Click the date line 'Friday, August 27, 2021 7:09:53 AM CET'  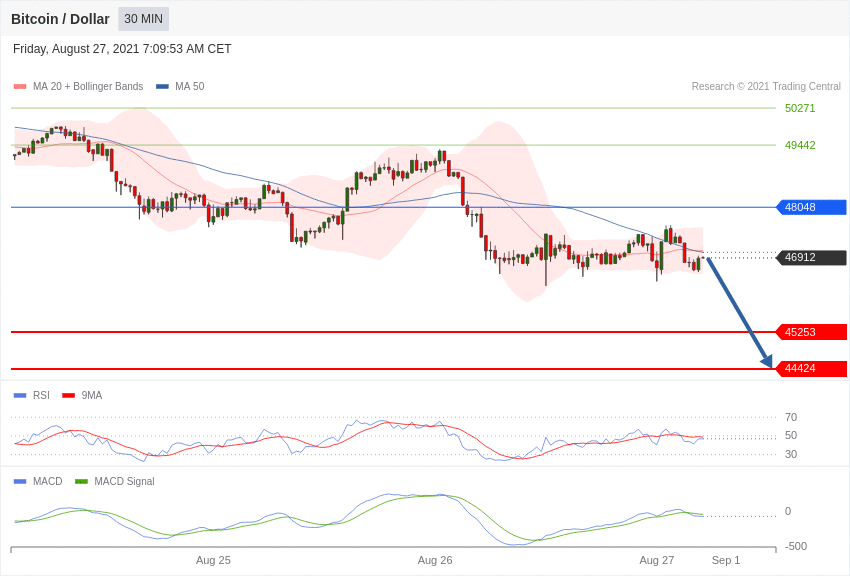pos(122,49)
